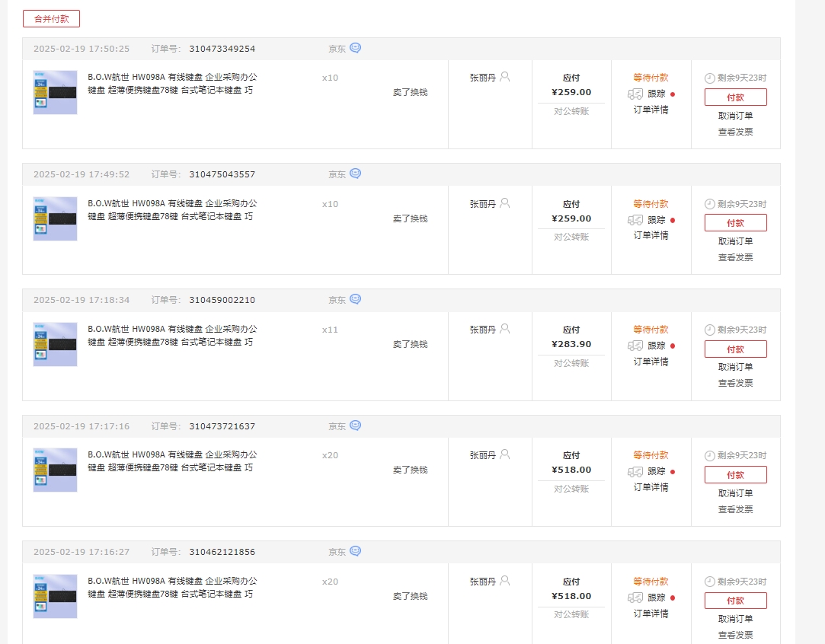Open B.O.W航世 HW098A product title in order 310459002210
825x644 pixels.
coord(172,336)
